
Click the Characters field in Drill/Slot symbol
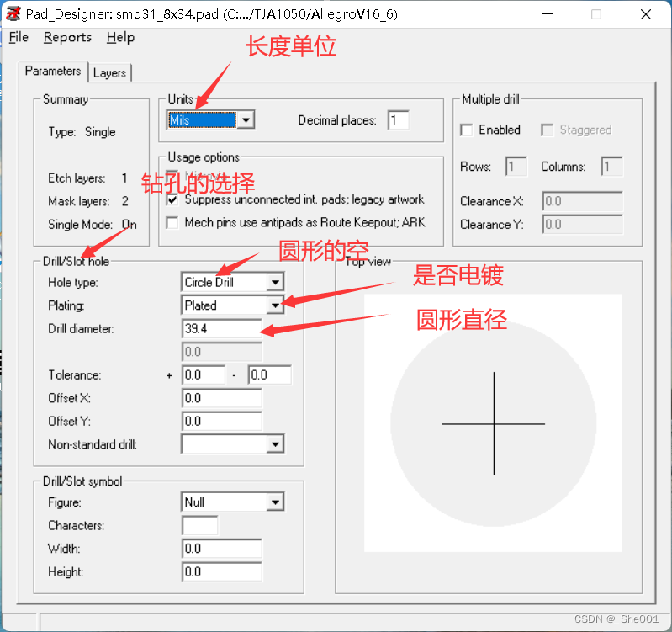click(x=199, y=526)
